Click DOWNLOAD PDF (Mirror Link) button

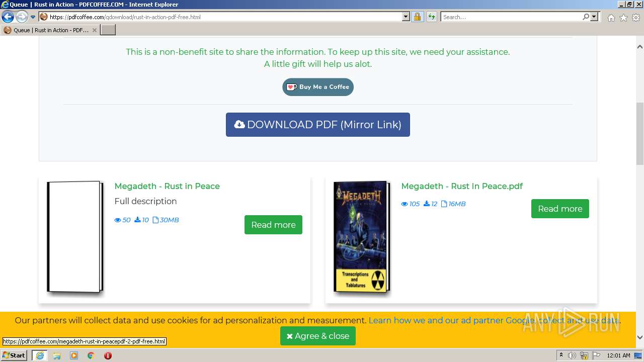318,125
